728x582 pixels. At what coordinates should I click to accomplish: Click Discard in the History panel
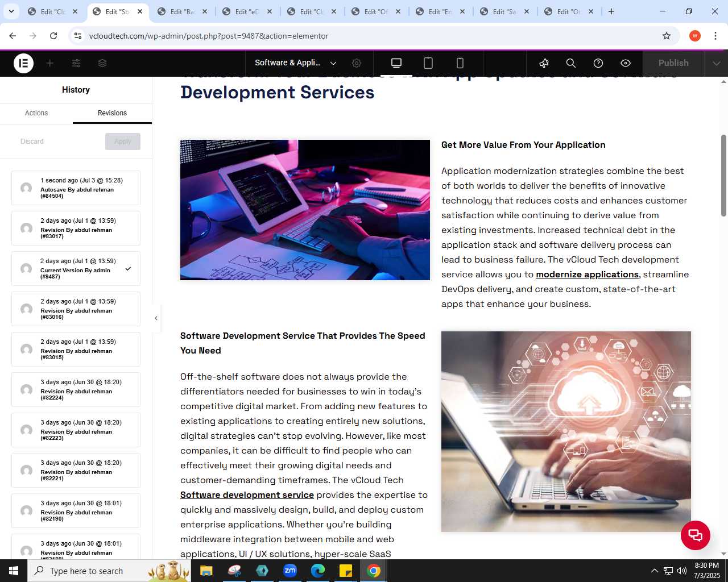tap(32, 142)
